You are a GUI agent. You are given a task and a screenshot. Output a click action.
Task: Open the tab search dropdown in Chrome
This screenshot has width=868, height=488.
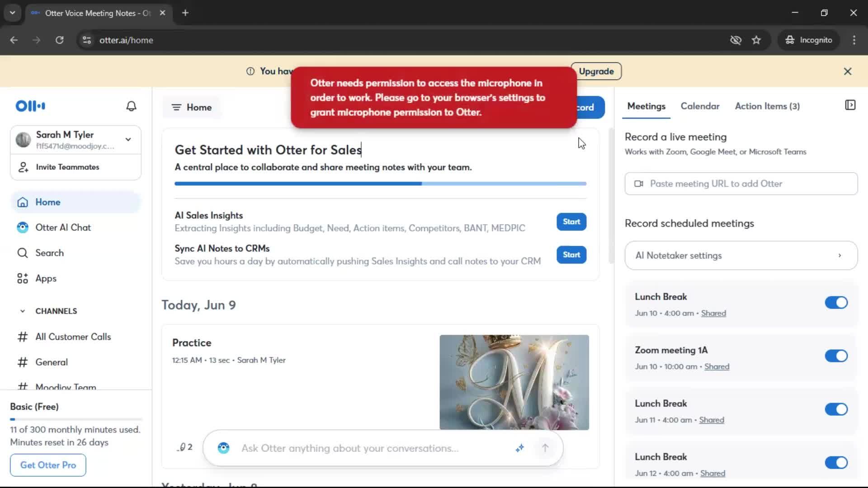[x=13, y=13]
